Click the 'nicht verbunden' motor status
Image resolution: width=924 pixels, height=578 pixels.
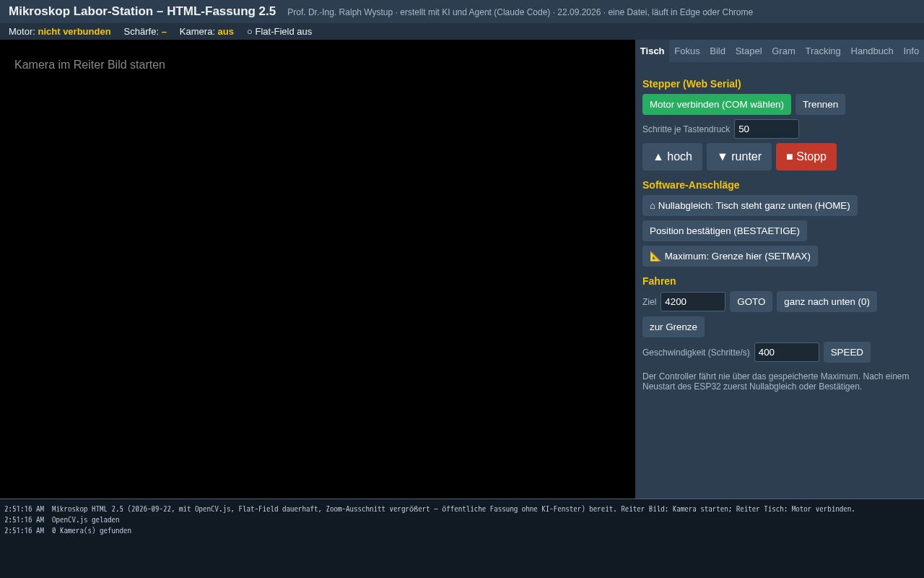(74, 31)
